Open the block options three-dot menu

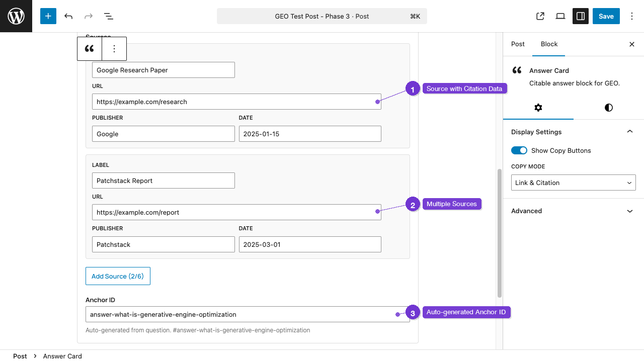click(114, 48)
